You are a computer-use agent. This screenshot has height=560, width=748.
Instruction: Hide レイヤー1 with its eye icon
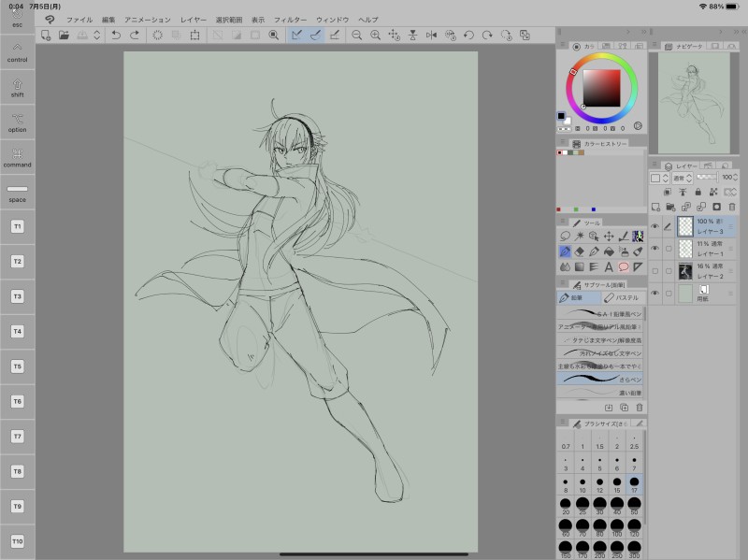click(654, 249)
